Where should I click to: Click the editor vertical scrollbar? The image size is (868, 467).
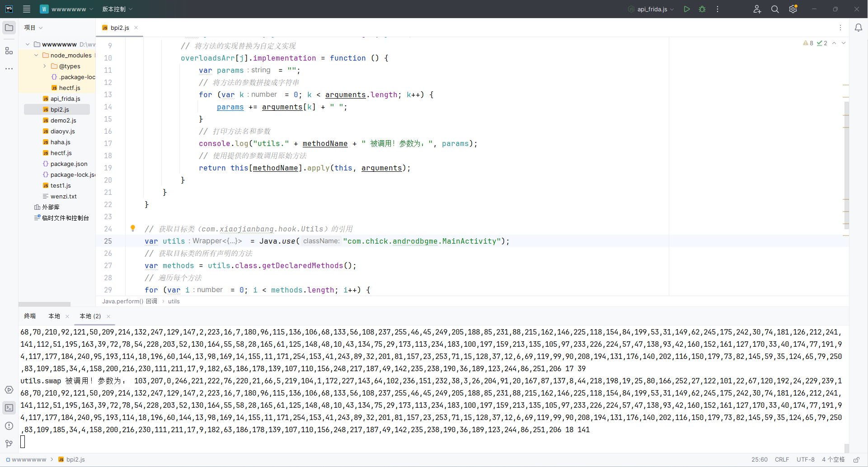pos(846,165)
